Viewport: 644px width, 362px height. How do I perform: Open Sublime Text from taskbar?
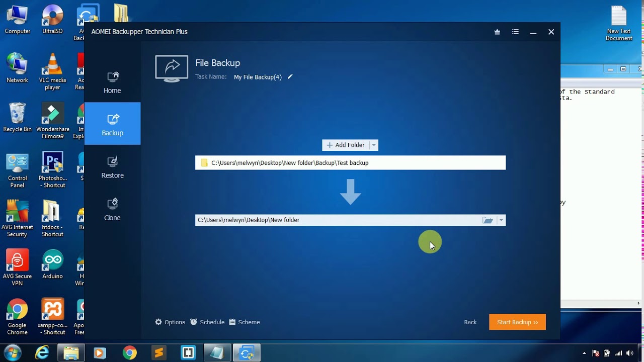point(158,353)
